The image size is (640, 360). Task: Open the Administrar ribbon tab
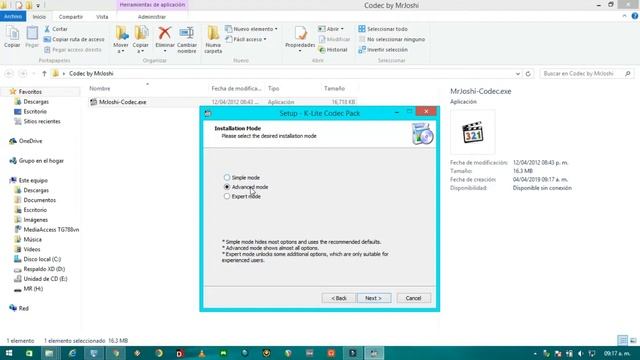coord(152,17)
